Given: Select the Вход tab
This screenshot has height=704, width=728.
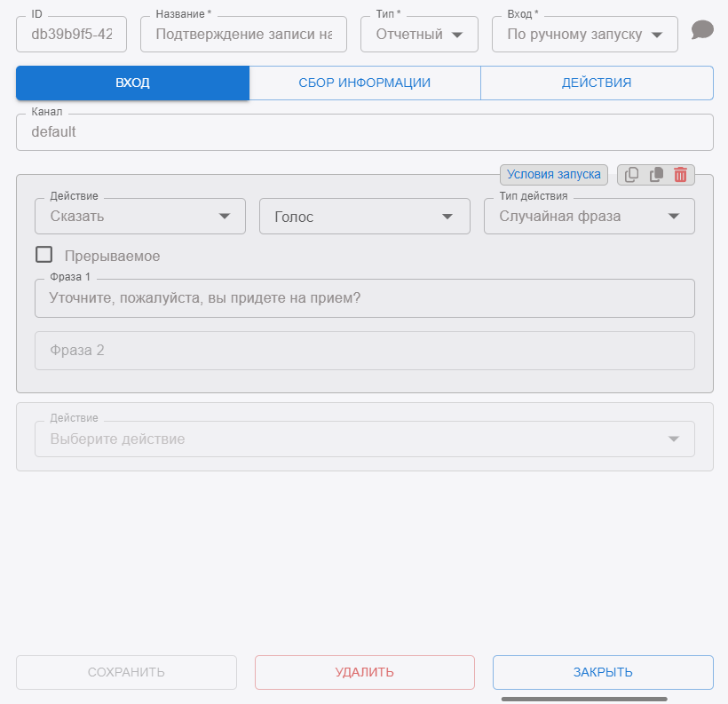Looking at the screenshot, I should point(132,83).
